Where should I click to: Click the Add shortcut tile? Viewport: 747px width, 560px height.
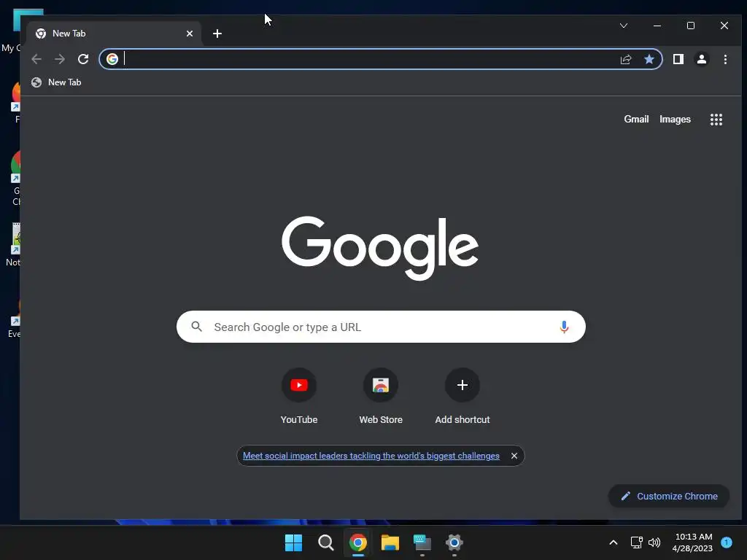pyautogui.click(x=462, y=396)
